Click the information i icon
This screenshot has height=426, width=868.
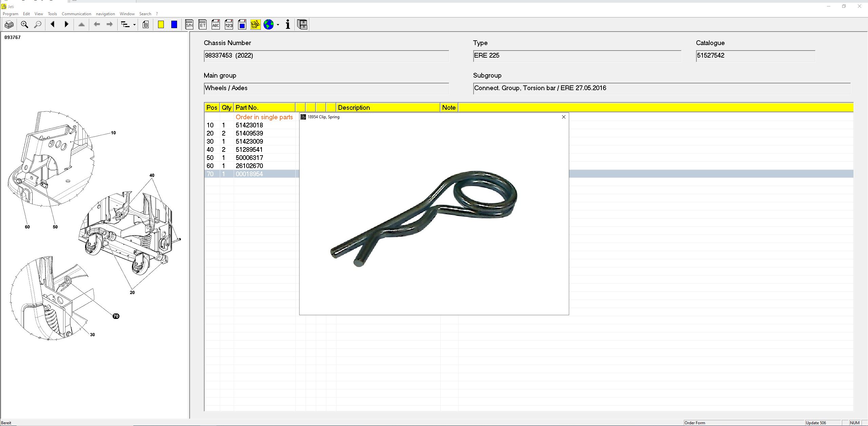(288, 24)
